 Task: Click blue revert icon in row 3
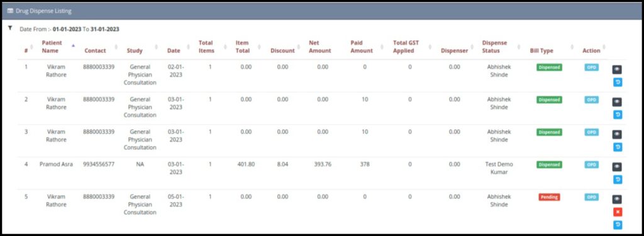[x=618, y=147]
